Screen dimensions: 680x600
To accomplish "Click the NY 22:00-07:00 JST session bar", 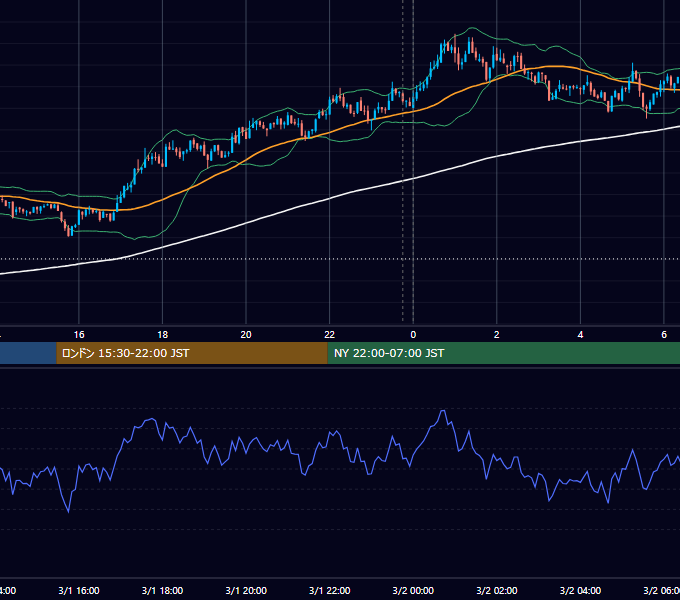I will [503, 353].
